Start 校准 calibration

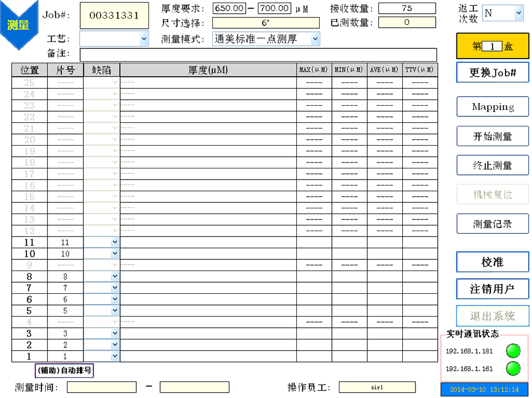click(x=492, y=262)
